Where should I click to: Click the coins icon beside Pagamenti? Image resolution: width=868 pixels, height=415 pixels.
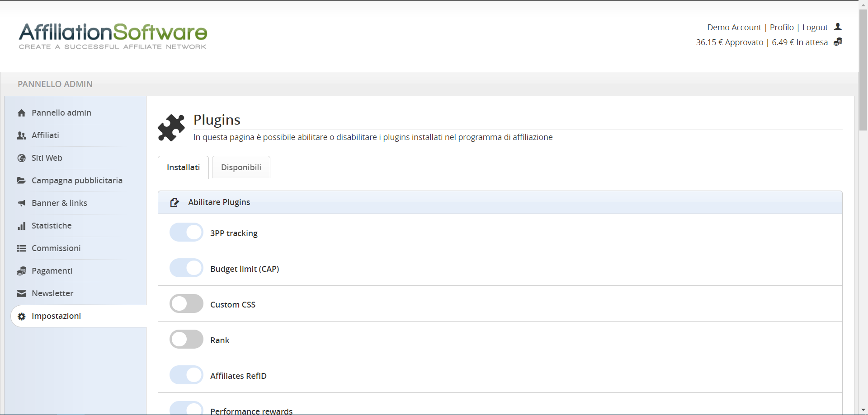(x=21, y=271)
